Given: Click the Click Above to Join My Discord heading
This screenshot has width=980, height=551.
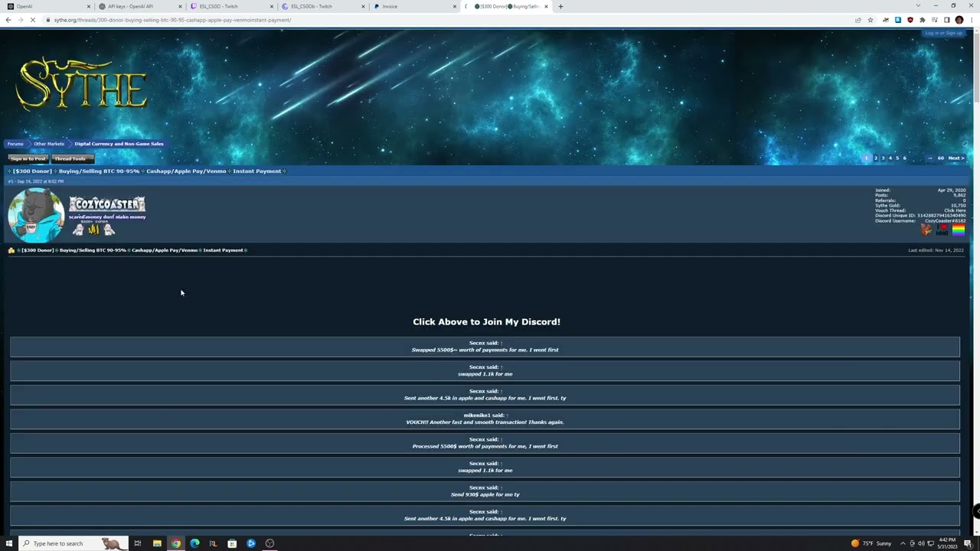Looking at the screenshot, I should (x=486, y=322).
